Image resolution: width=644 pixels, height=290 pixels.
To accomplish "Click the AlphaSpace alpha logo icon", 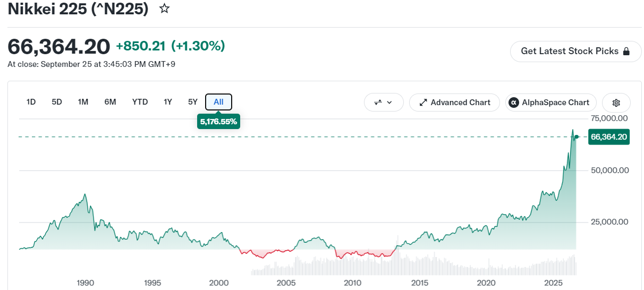I will pos(514,103).
